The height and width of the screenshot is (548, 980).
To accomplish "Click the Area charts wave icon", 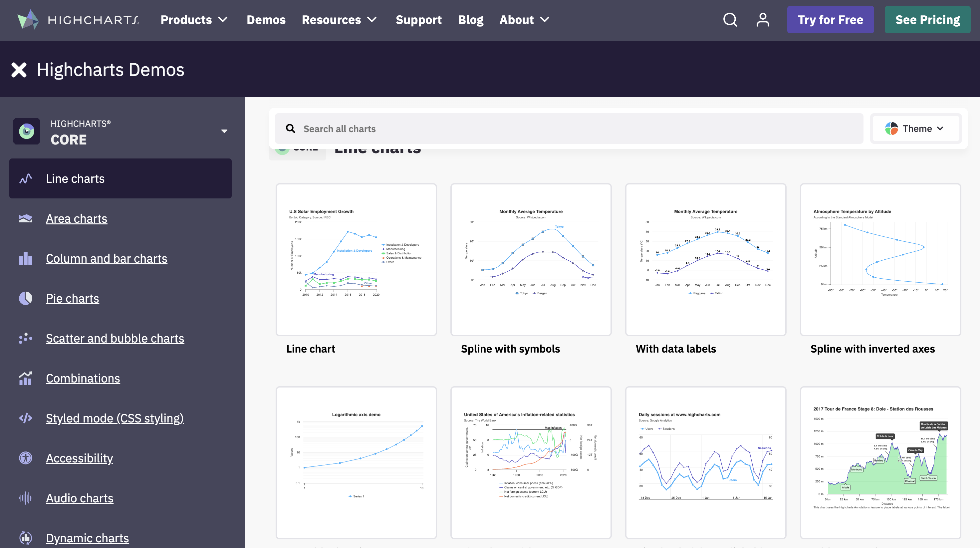I will pyautogui.click(x=25, y=218).
